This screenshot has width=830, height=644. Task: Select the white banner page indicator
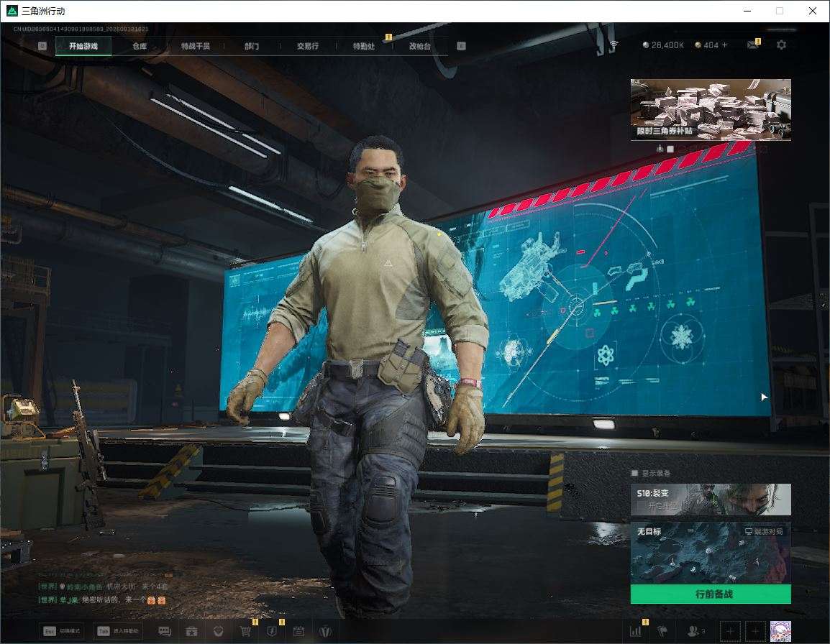pos(670,149)
